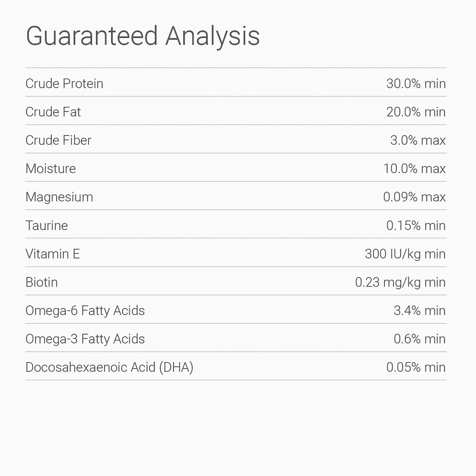Select the Vitamin E label

53,254
